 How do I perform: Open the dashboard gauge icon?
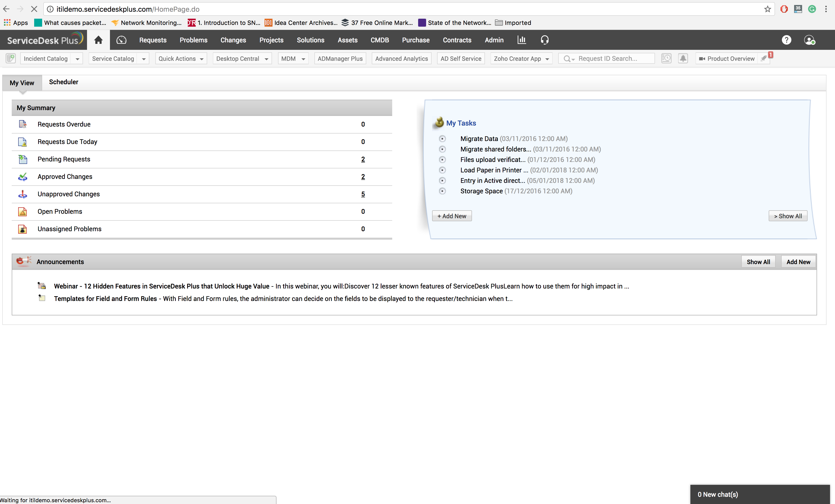(x=121, y=40)
